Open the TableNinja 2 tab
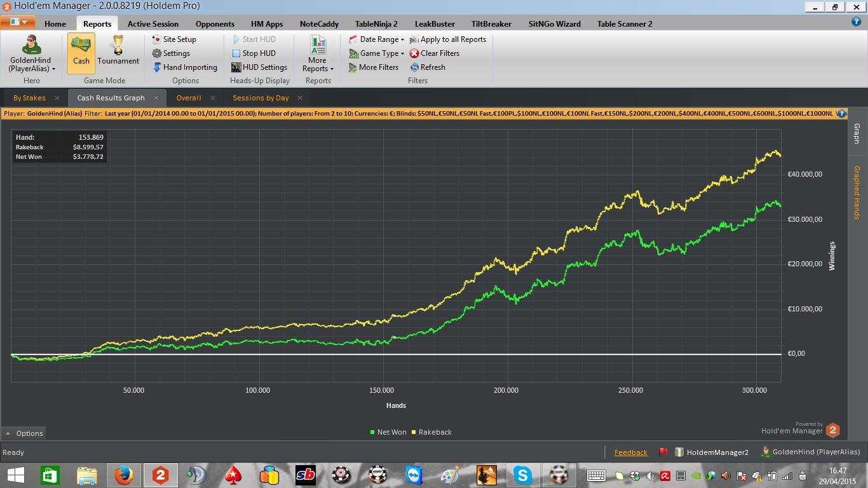The height and width of the screenshot is (488, 868). (x=376, y=24)
